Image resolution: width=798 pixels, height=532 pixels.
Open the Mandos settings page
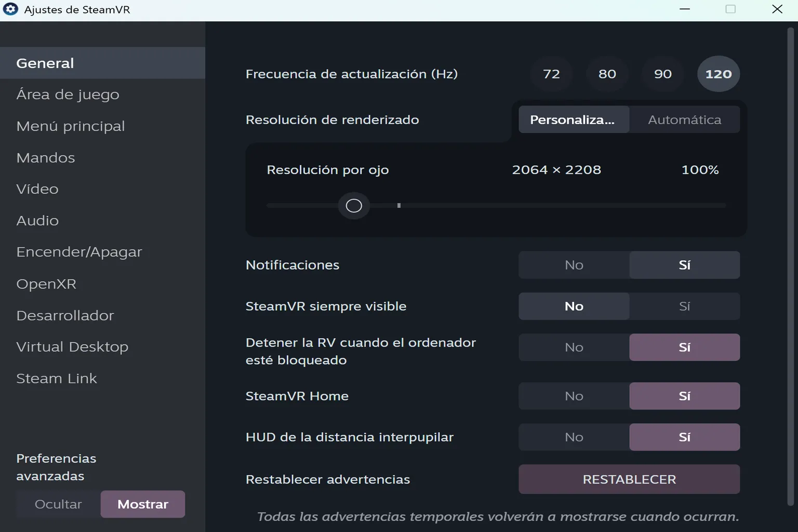pos(102,158)
